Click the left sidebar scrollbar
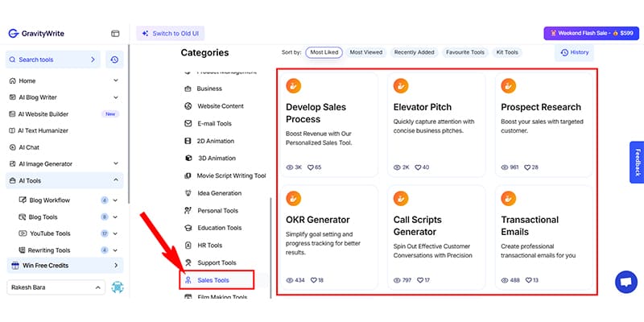Viewport: 644px width, 322px height. (x=129, y=123)
